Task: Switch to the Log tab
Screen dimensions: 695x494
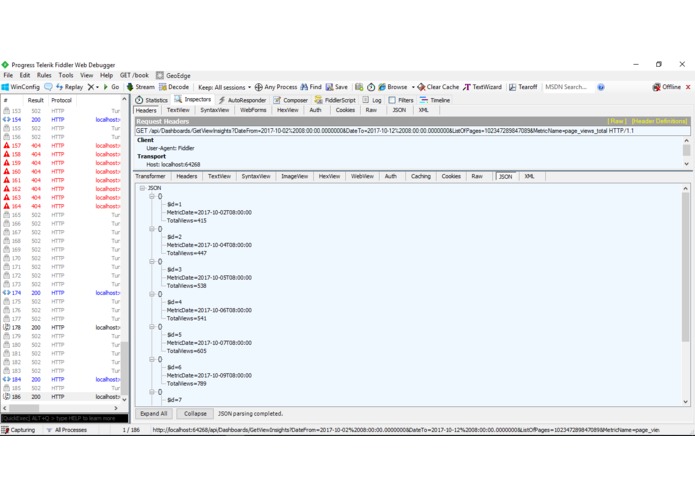Action: (x=372, y=100)
